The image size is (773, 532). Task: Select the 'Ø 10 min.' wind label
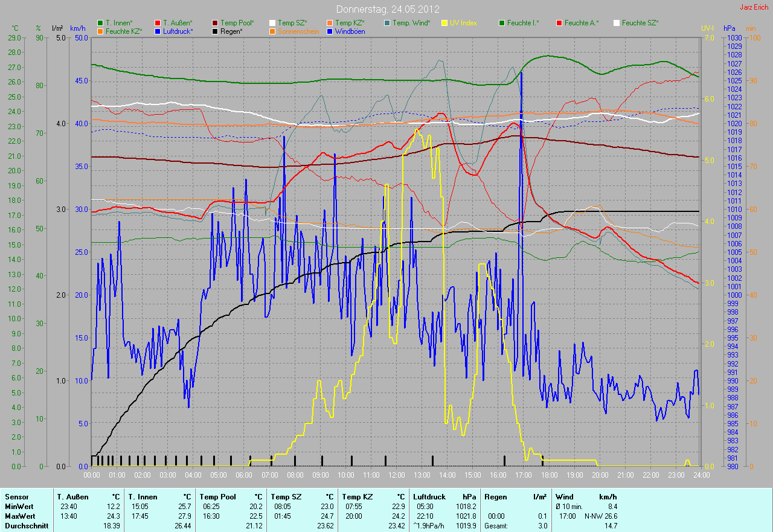569,507
